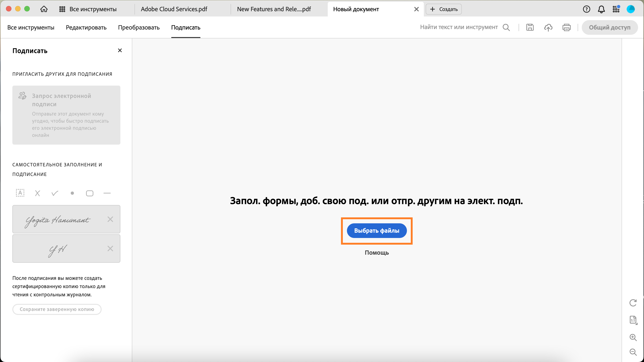
Task: Select the crossmark X fill tool
Action: (38, 193)
